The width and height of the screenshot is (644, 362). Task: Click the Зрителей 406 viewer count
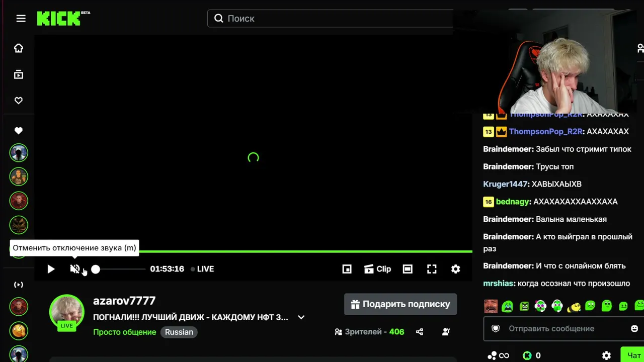369,332
